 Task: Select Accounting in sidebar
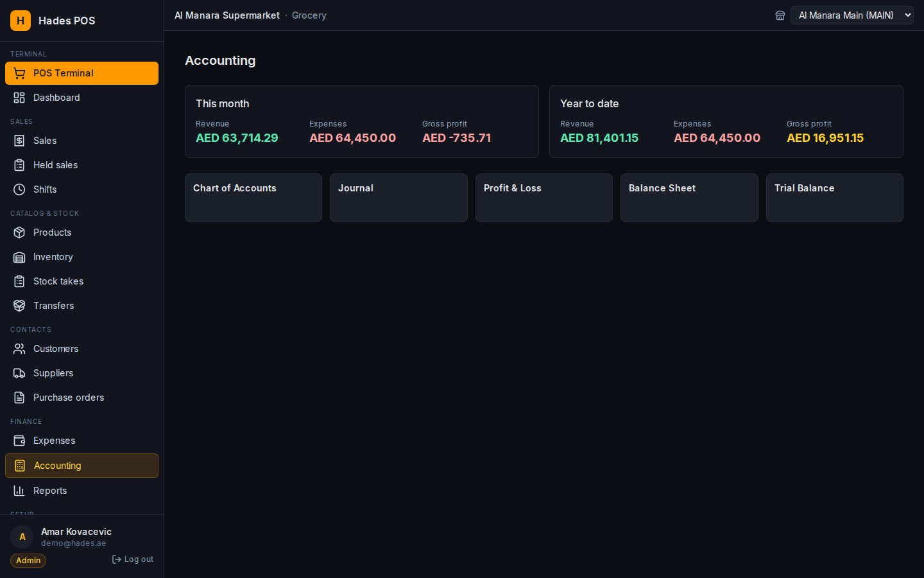(x=81, y=466)
